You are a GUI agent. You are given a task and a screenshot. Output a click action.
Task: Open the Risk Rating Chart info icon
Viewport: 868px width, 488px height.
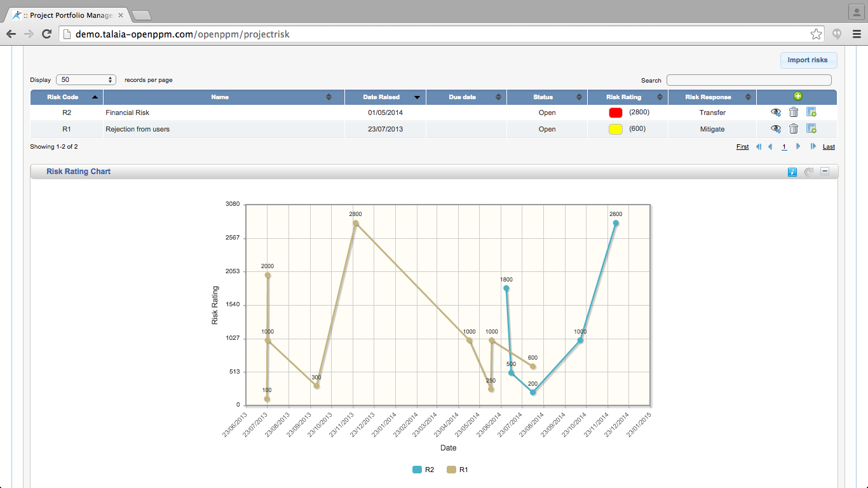pyautogui.click(x=792, y=172)
